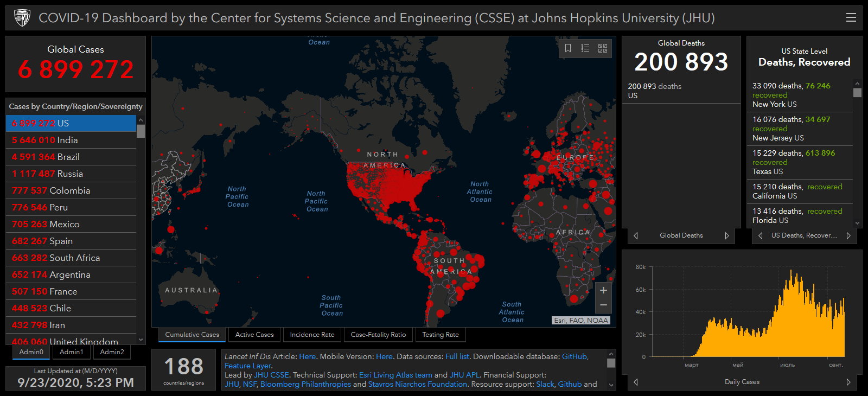
Task: Select Iran in the country list
Action: [71, 325]
